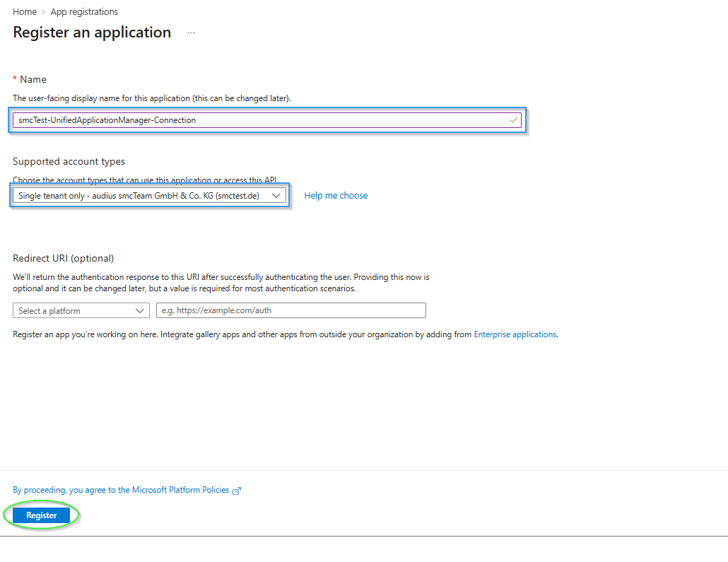Click the required Name field label
Image resolution: width=728 pixels, height=562 pixels.
(x=30, y=79)
